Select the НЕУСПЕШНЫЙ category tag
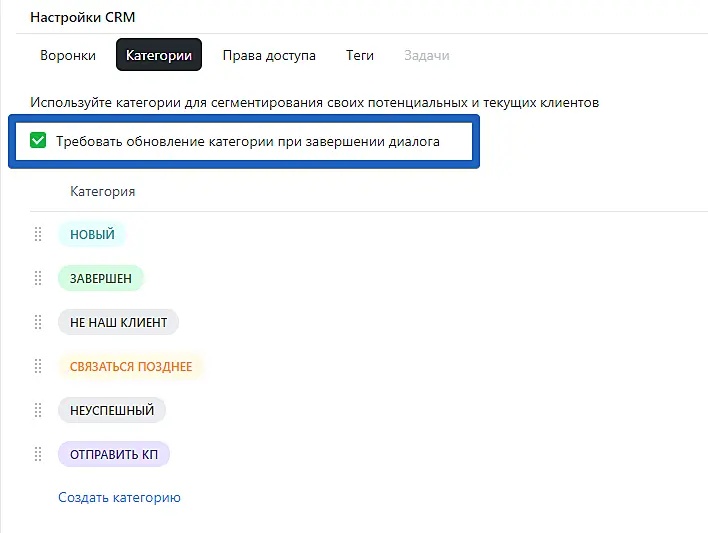This screenshot has width=708, height=533. pyautogui.click(x=112, y=410)
